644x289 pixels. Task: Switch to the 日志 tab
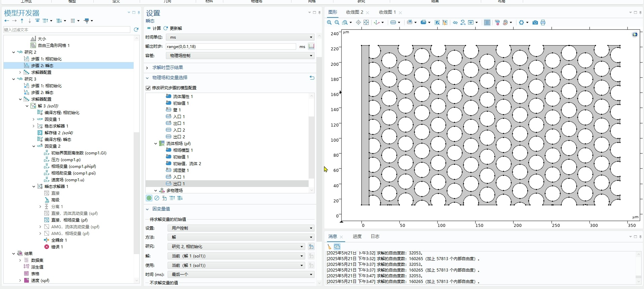coord(375,236)
